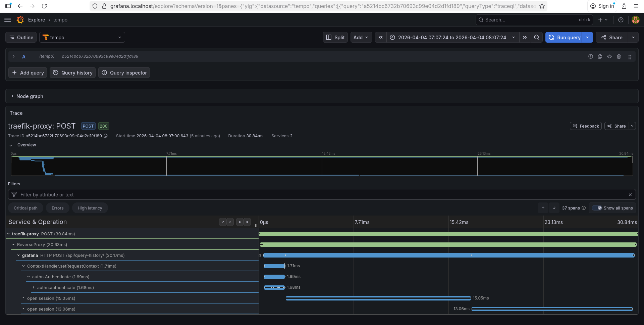Screen dimensions: 644x325
Task: Open the Grafana main menu hamburger
Action: pos(8,20)
